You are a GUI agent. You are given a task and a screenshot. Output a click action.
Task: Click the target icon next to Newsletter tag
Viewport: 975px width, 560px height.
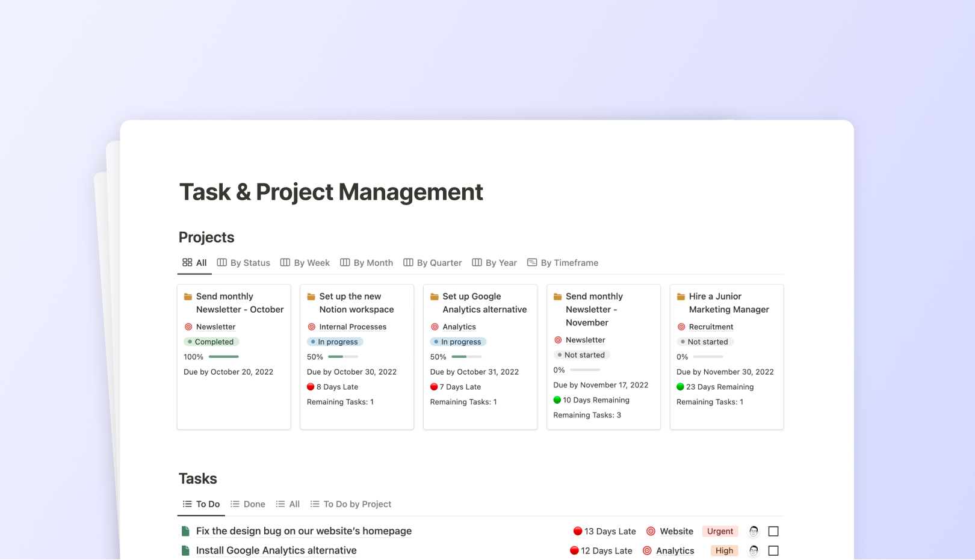(x=188, y=327)
